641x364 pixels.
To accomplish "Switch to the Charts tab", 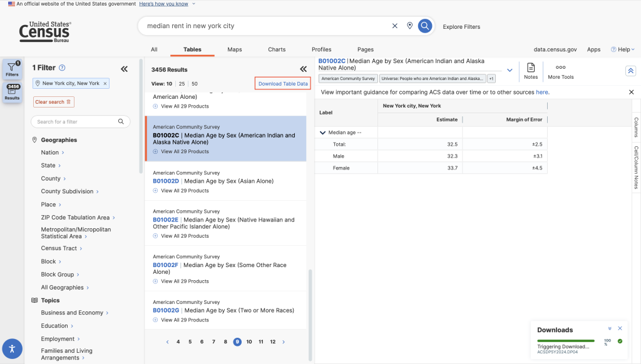I will [277, 49].
